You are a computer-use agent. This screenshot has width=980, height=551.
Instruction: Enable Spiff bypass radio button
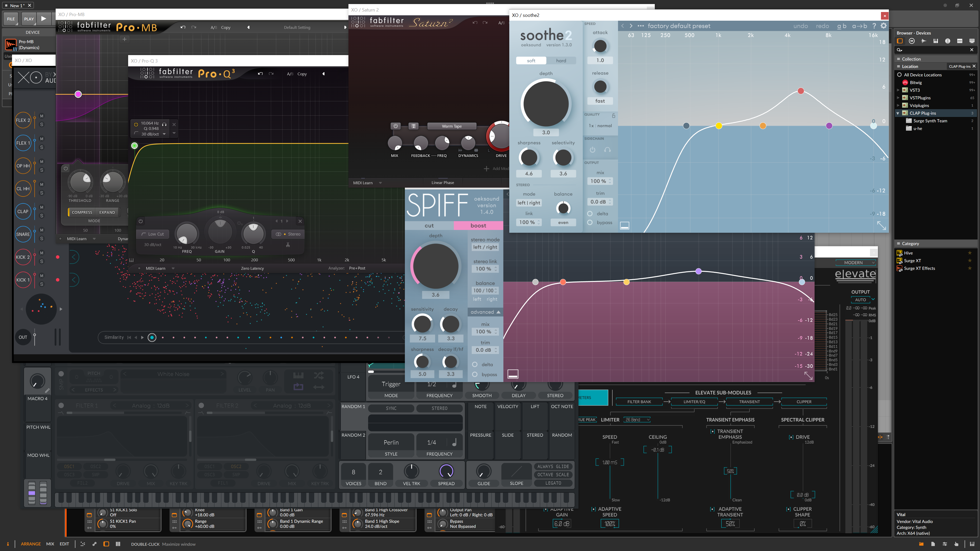475,375
